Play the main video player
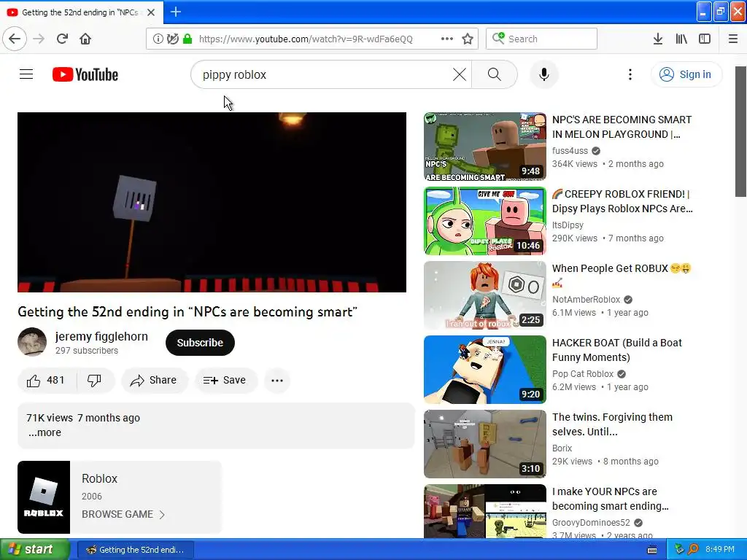Image resolution: width=747 pixels, height=560 pixels. (212, 203)
